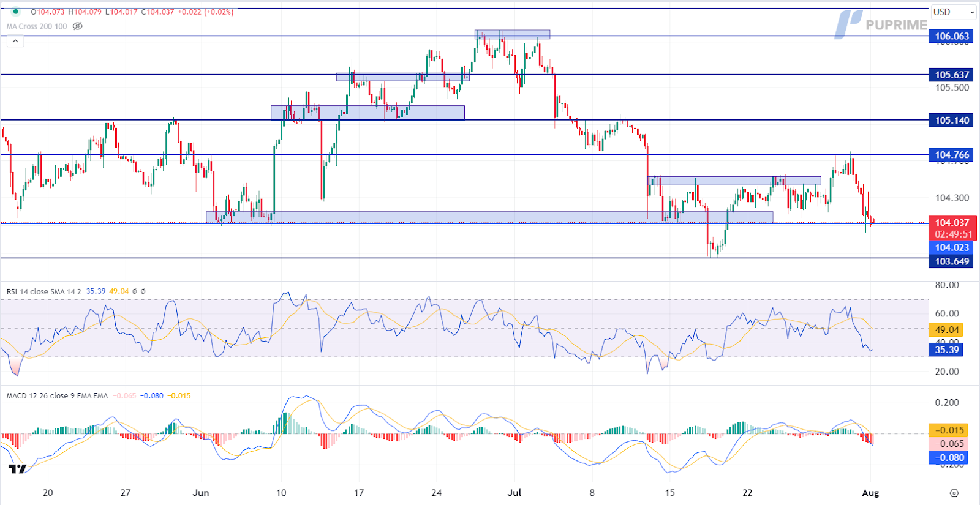This screenshot has width=980, height=505.
Task: Click the orange 49.04 RSI axis label
Action: [946, 330]
